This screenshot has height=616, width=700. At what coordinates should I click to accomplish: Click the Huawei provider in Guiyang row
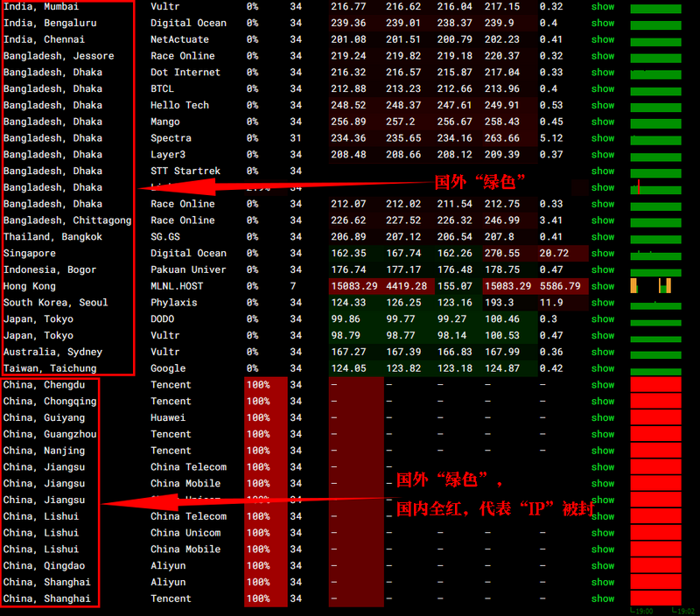(x=168, y=418)
